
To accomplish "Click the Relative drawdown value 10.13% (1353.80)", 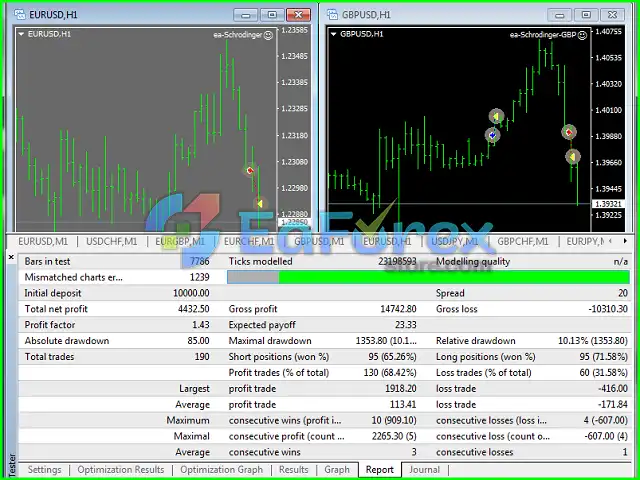I will pos(593,341).
